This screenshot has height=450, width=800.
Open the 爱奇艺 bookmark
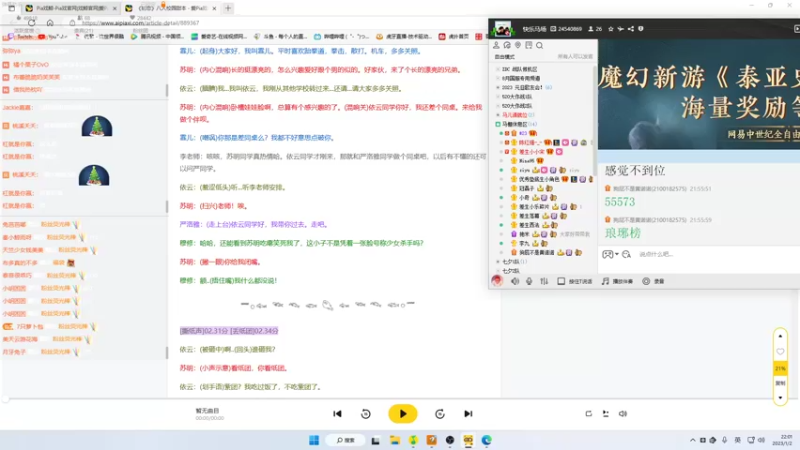tap(218, 37)
